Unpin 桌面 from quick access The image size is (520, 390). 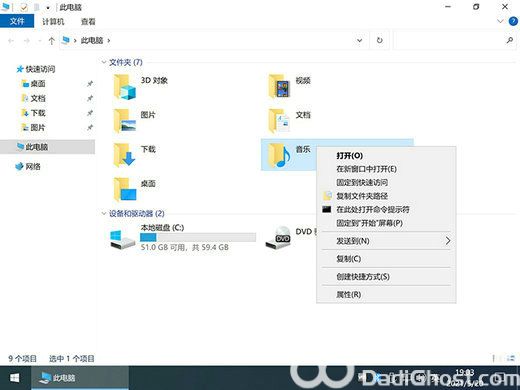89,84
